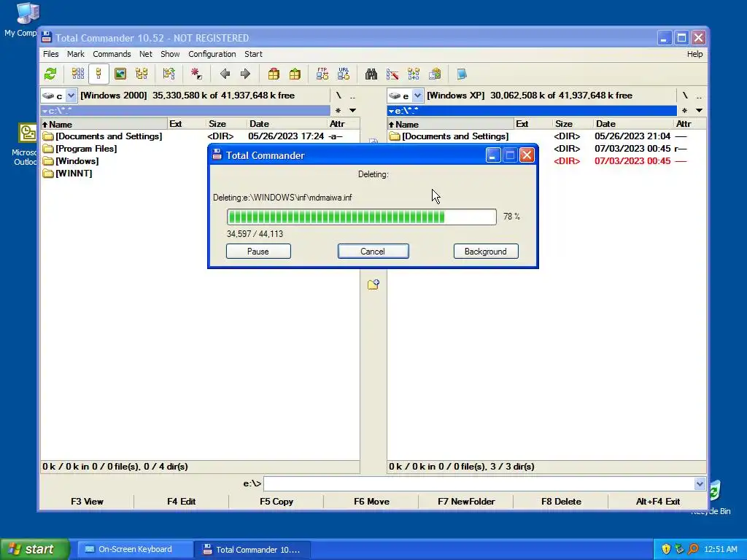Cancel the deletion operation
Viewport: 747px width, 560px height.
coord(373,252)
